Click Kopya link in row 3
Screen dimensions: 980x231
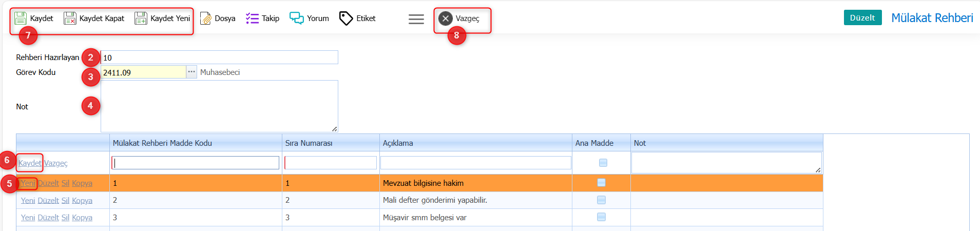82,218
